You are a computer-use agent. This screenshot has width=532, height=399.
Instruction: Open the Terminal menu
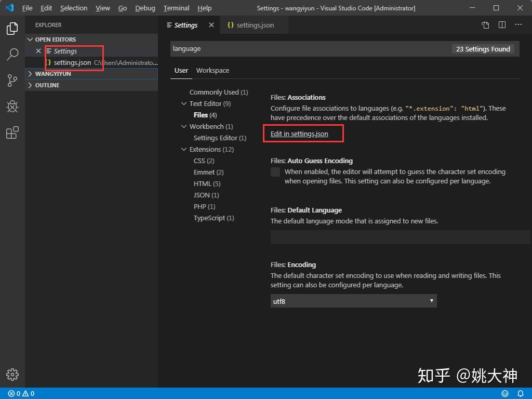point(176,8)
